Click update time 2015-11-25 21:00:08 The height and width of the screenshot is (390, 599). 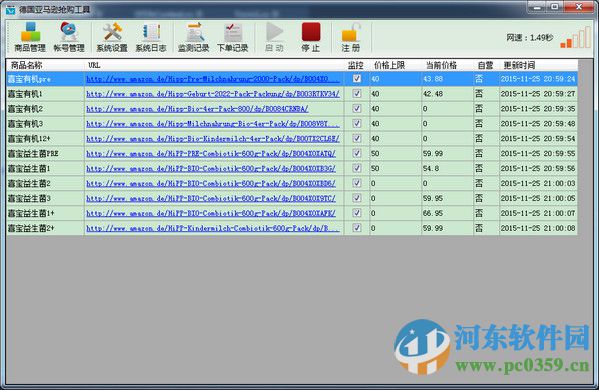[538, 228]
